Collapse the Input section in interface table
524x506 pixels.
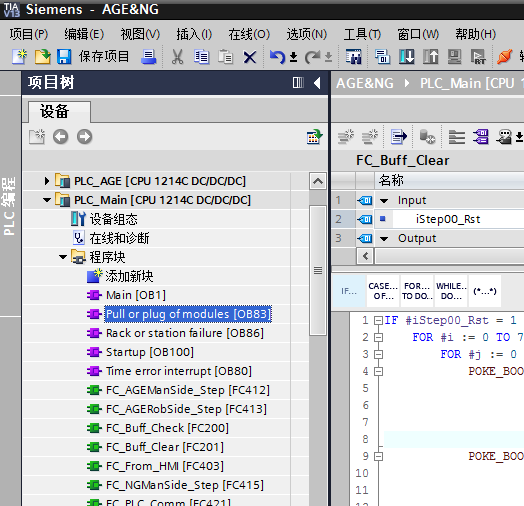(x=384, y=201)
